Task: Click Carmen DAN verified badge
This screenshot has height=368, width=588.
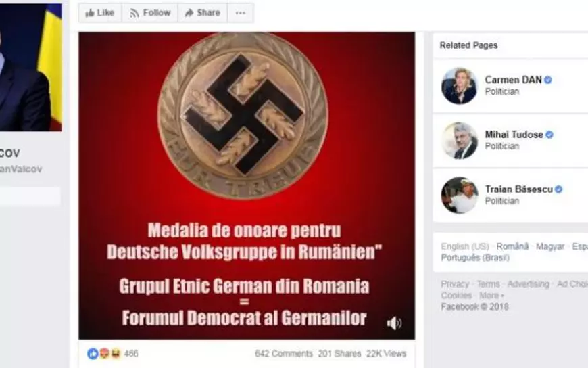Action: tap(548, 80)
